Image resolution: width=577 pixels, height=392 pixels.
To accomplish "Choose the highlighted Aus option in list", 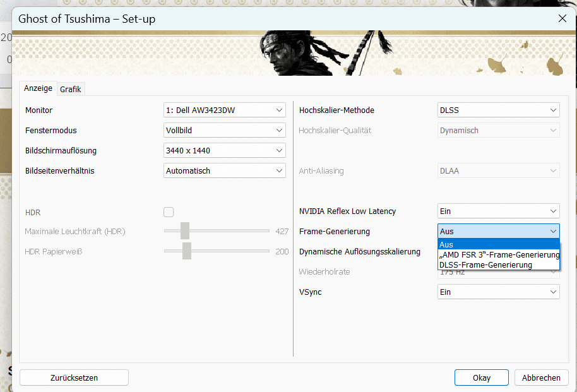I will pos(499,244).
